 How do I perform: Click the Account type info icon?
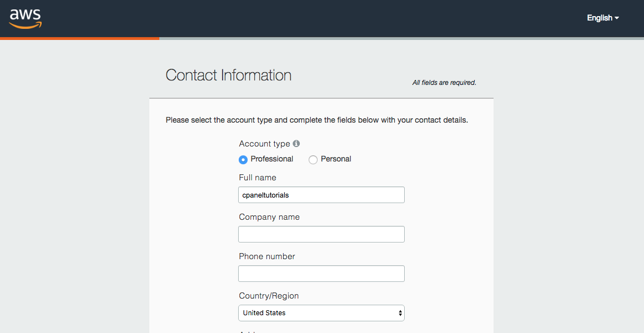point(296,143)
